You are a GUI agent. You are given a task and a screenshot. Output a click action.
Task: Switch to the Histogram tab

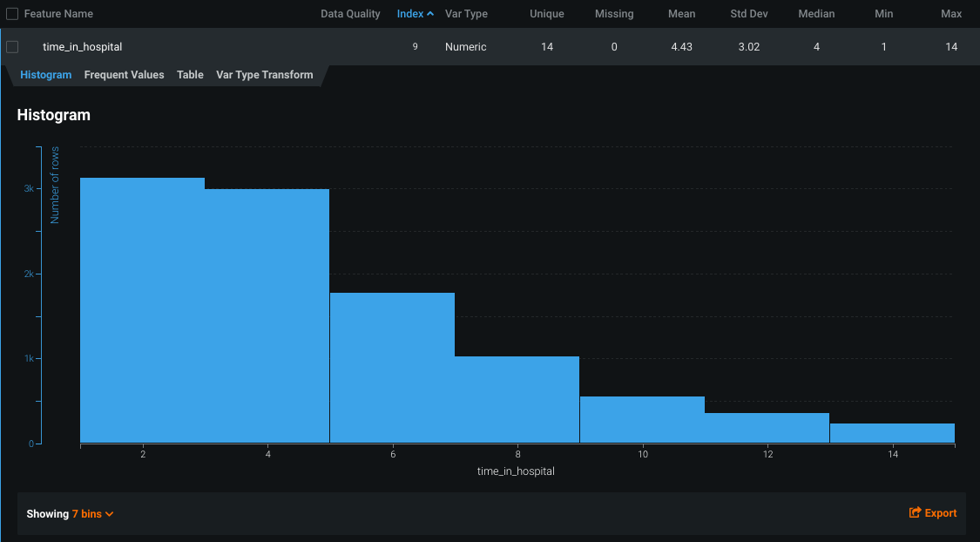point(45,75)
